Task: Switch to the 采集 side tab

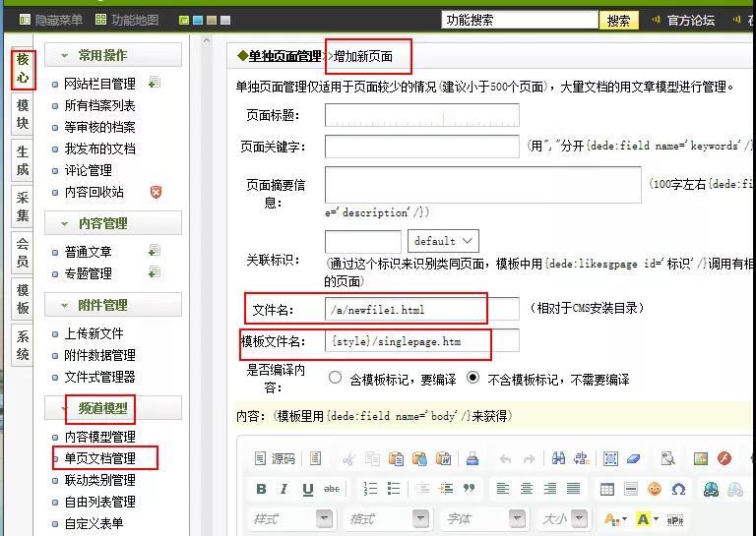Action: click(x=23, y=207)
